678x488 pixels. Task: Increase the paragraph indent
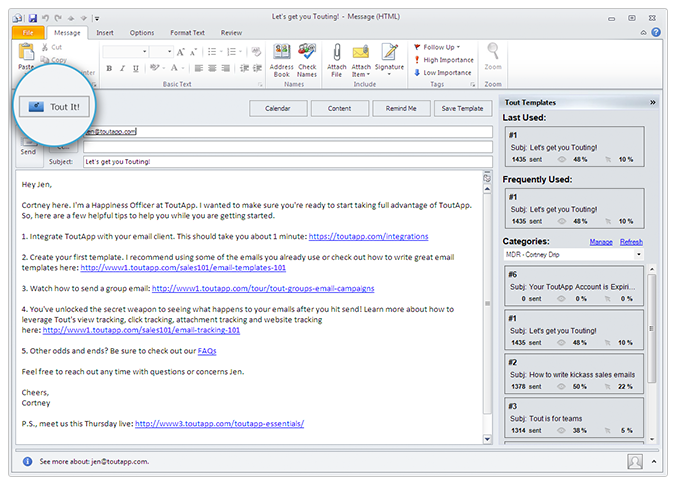[257, 68]
